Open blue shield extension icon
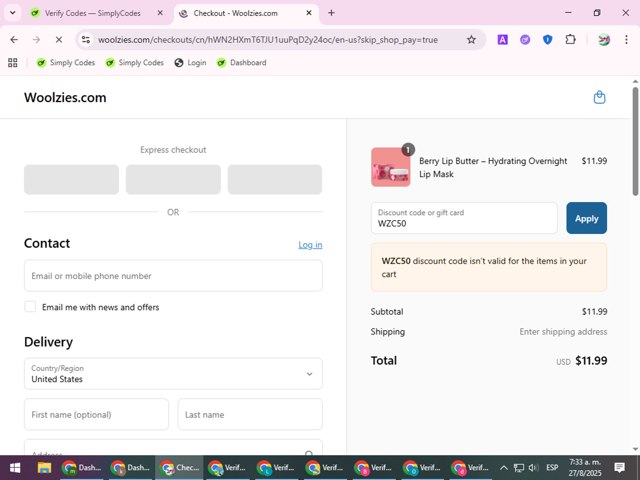This screenshot has height=480, width=640. coord(547,40)
